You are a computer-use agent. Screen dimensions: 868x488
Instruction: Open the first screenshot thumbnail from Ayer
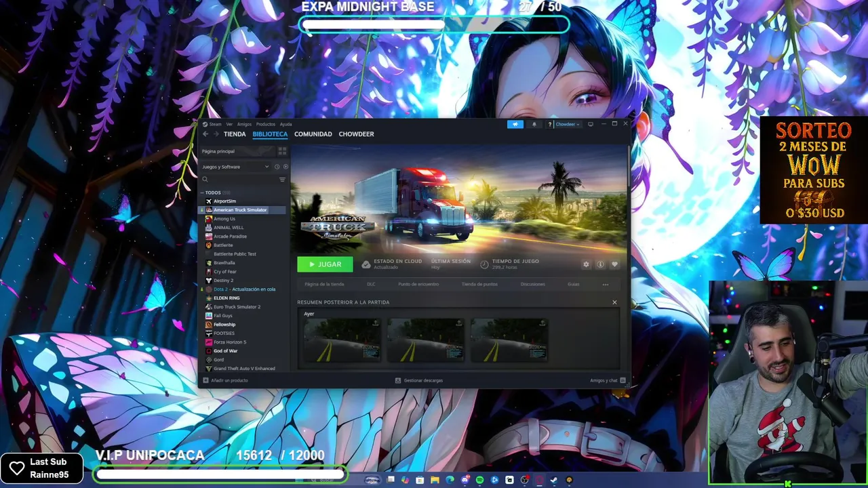pyautogui.click(x=342, y=340)
